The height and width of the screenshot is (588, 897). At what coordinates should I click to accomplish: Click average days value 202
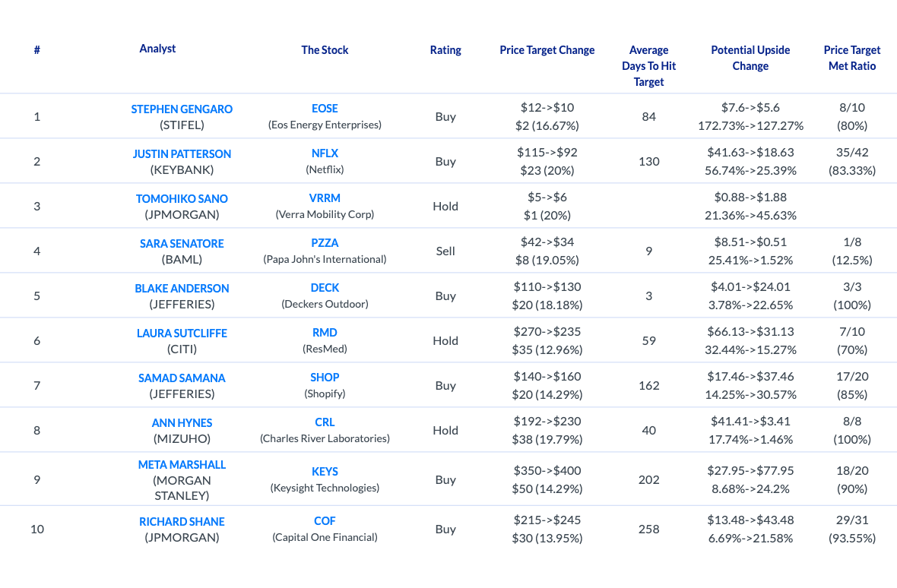tap(648, 480)
